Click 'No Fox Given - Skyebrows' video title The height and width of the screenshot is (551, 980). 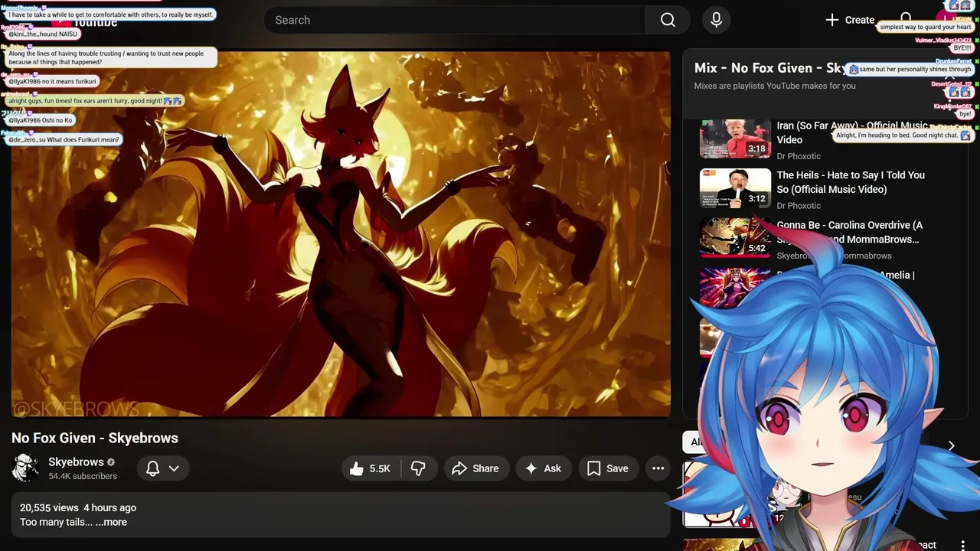point(95,438)
